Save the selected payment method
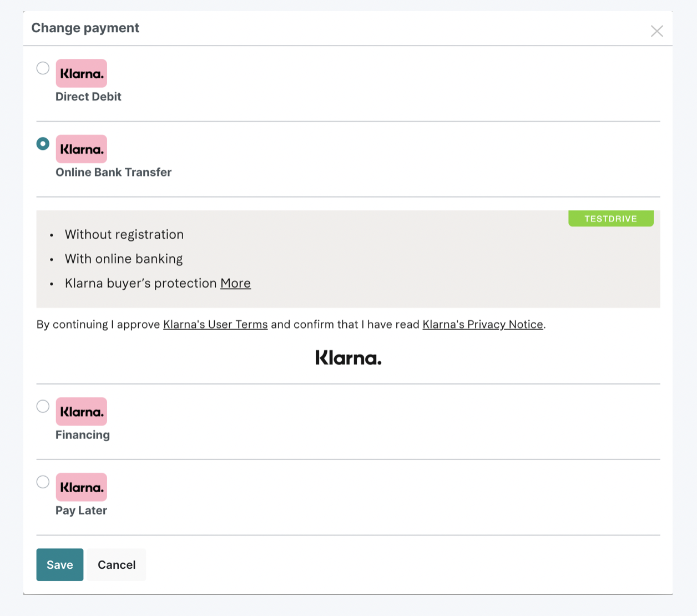This screenshot has height=616, width=697. coord(60,564)
